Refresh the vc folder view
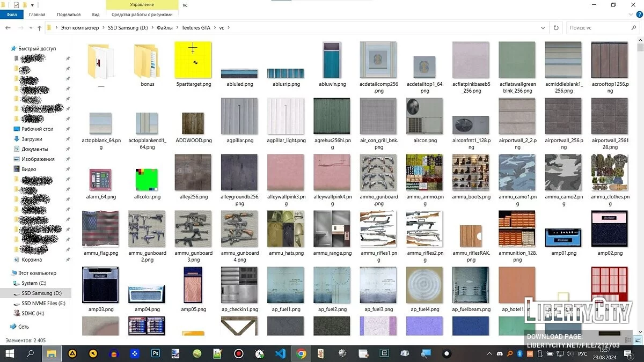644x362 pixels. pos(556,28)
